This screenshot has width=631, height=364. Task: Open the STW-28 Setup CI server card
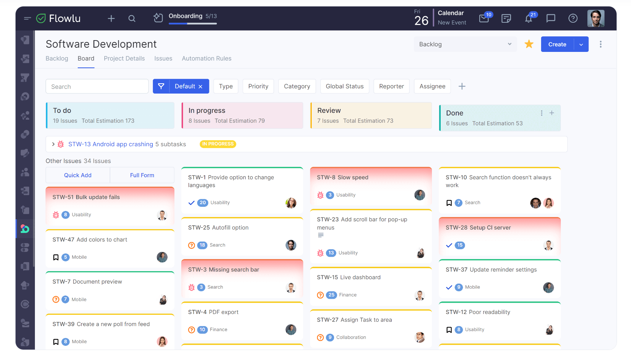click(500, 236)
